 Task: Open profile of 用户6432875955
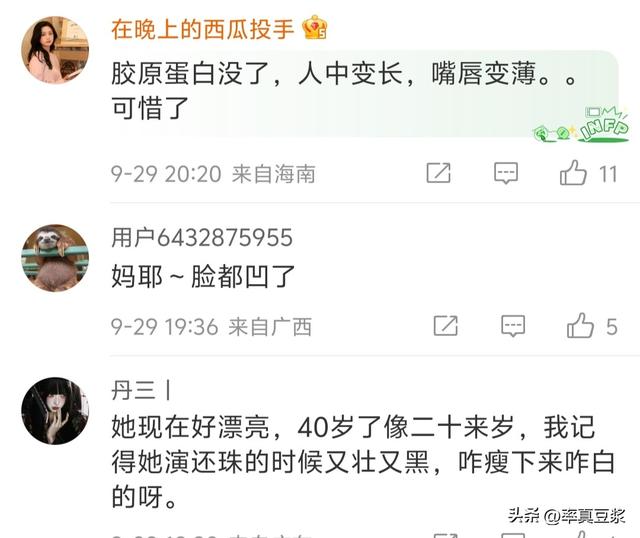pyautogui.click(x=202, y=237)
